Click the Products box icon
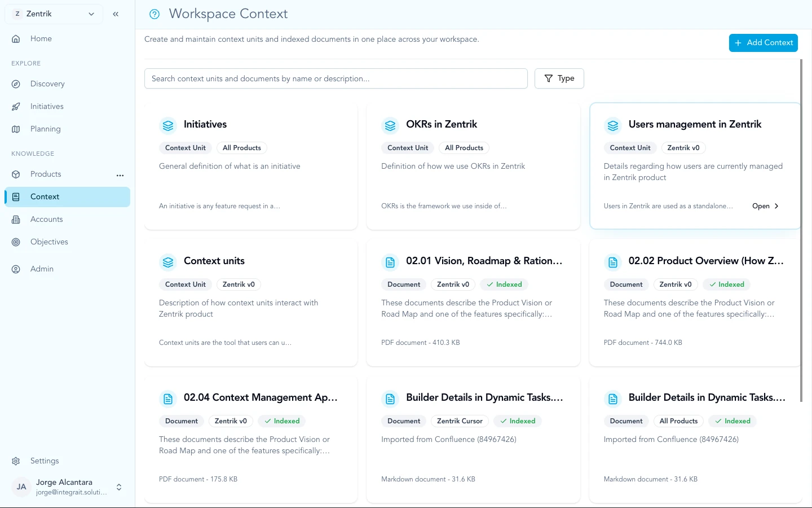This screenshot has width=812, height=508. (16, 174)
